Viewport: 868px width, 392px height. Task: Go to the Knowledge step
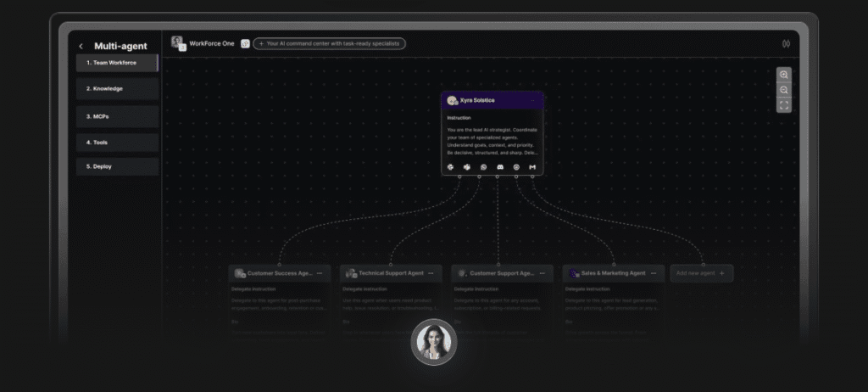116,88
